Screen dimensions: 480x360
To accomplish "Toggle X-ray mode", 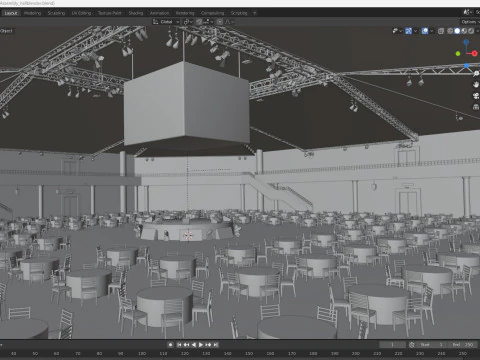I will (x=441, y=31).
